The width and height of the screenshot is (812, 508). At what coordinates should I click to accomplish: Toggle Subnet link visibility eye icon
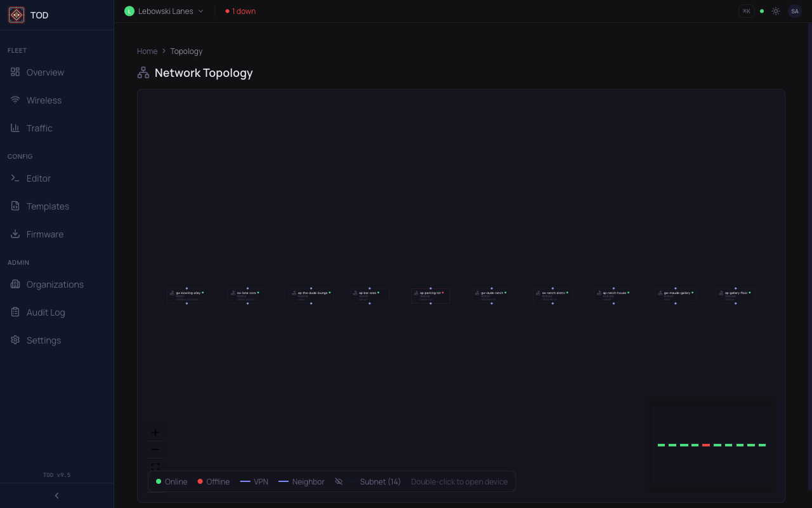[339, 482]
